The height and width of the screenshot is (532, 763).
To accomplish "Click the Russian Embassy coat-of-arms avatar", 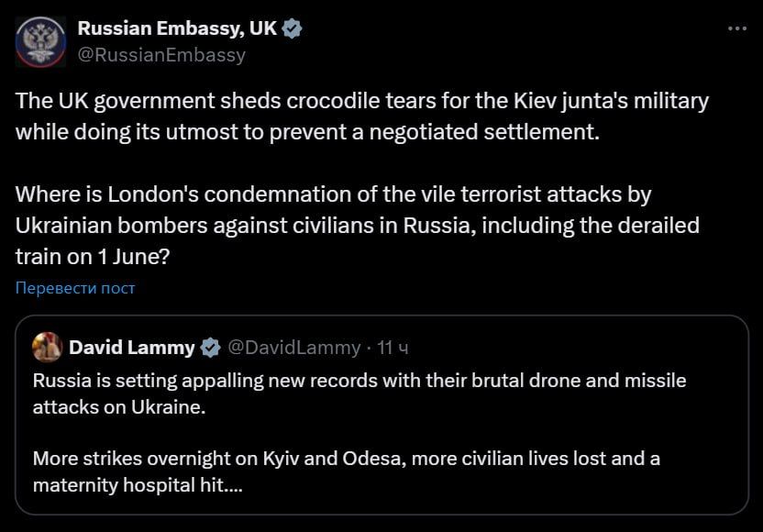I will pyautogui.click(x=40, y=41).
